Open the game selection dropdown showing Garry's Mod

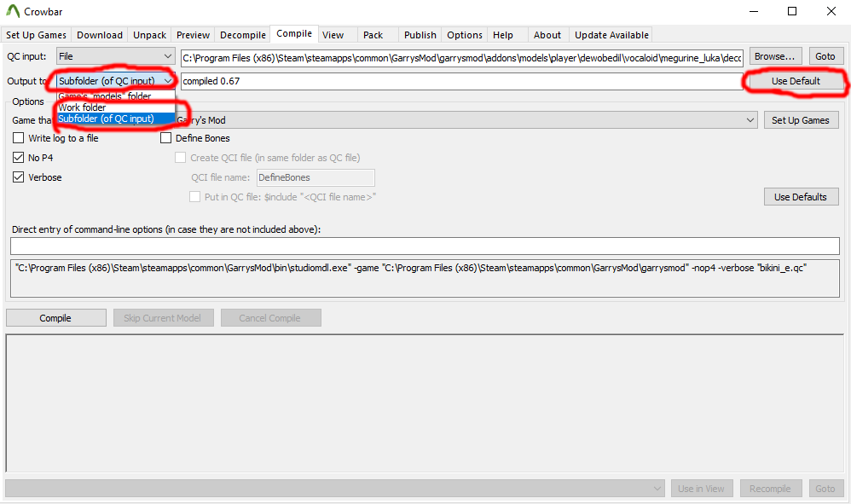(x=466, y=120)
